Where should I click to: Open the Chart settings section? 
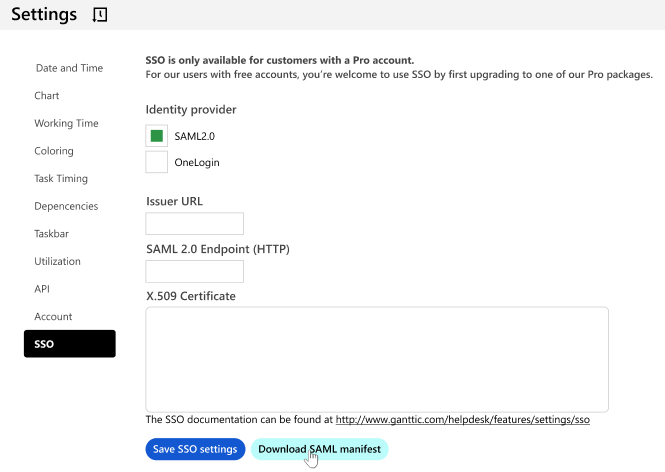coord(47,95)
